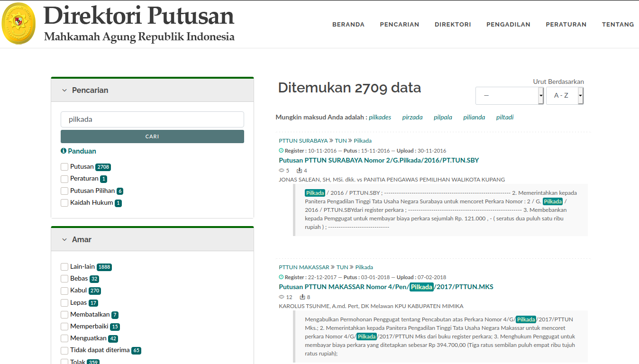
Task: Focus the search field containing pilkada
Action: click(152, 119)
